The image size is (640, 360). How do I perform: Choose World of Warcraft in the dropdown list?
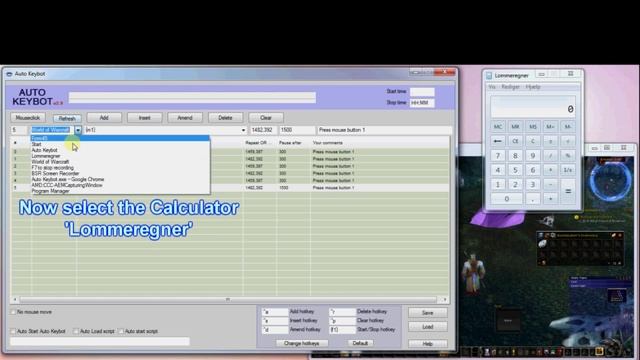[x=120, y=162]
